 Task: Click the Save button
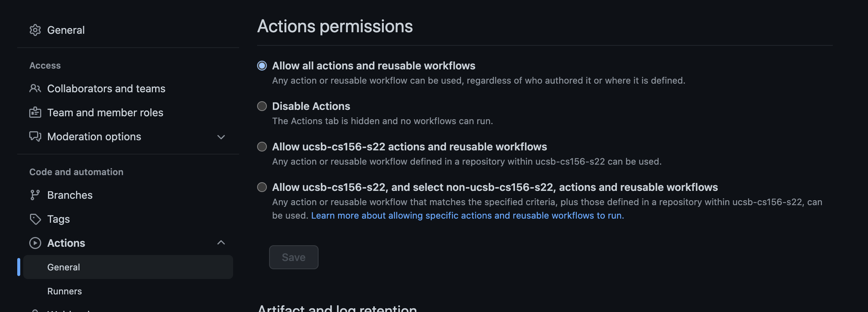pyautogui.click(x=293, y=257)
